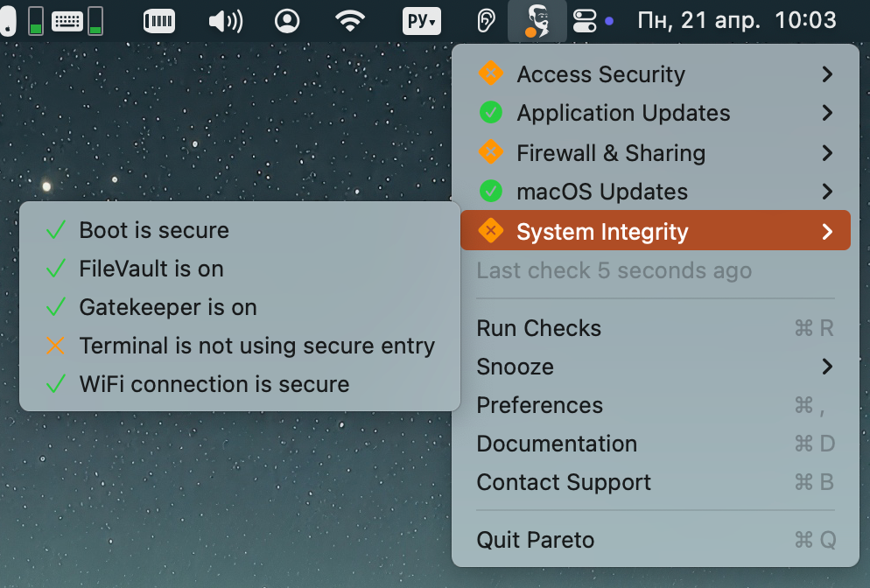Screen dimensions: 870x588
Task: Quit Pareto from the menu
Action: coord(535,540)
